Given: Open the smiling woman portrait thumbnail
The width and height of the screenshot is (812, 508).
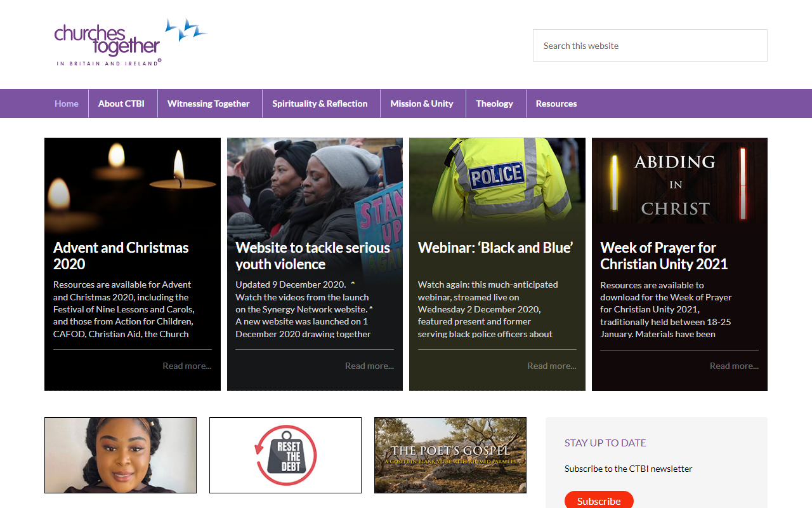Looking at the screenshot, I should (121, 455).
